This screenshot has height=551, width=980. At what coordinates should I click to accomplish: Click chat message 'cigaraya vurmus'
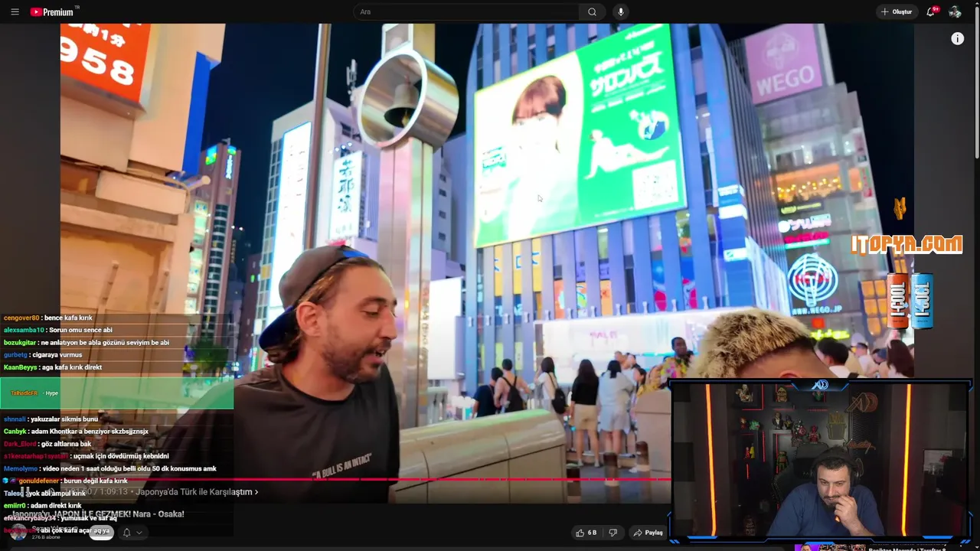(x=57, y=354)
